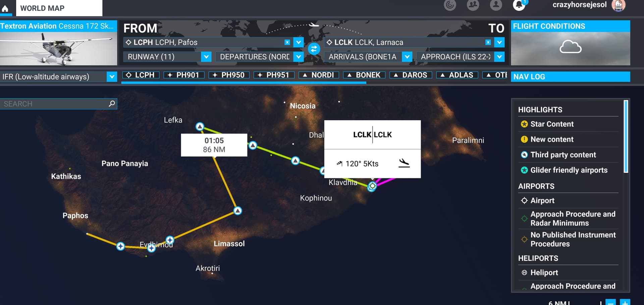The height and width of the screenshot is (305, 644).
Task: Open the FLIGHT CONDITIONS panel
Action: (x=571, y=26)
